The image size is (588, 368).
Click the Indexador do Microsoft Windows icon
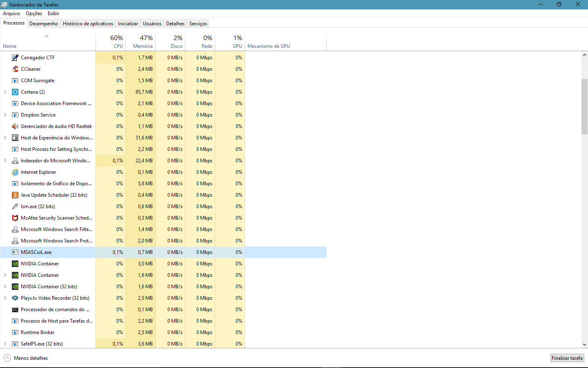(15, 161)
